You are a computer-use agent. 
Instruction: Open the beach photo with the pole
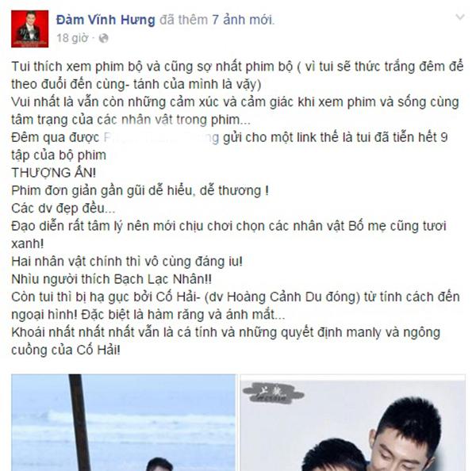click(x=123, y=423)
